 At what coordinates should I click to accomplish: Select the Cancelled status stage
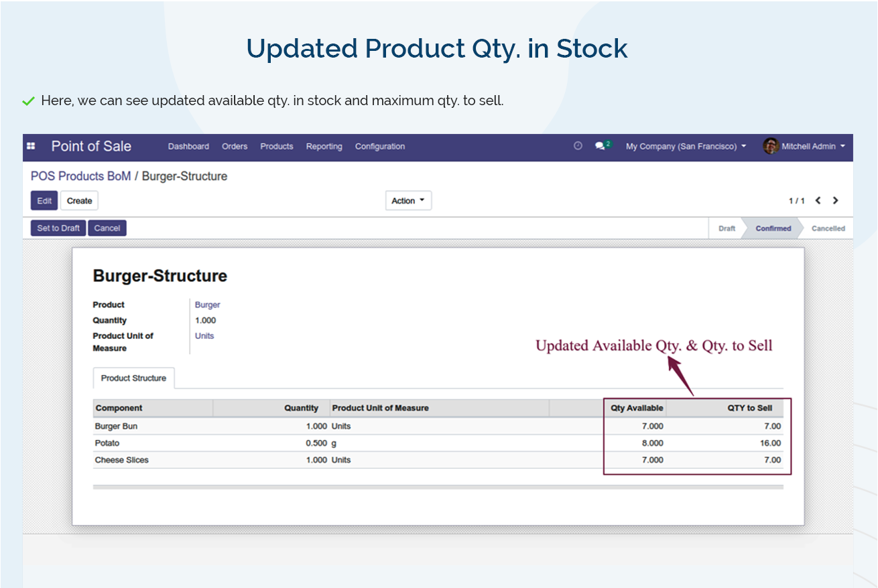(828, 228)
